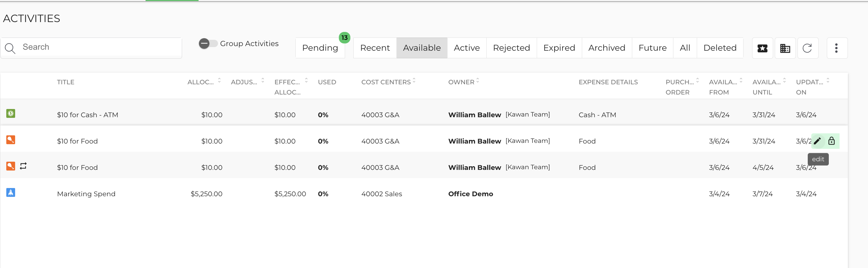Screen dimensions: 868x268
Task: Click the green cash icon for Cash - ATM row
Action: coord(11,113)
